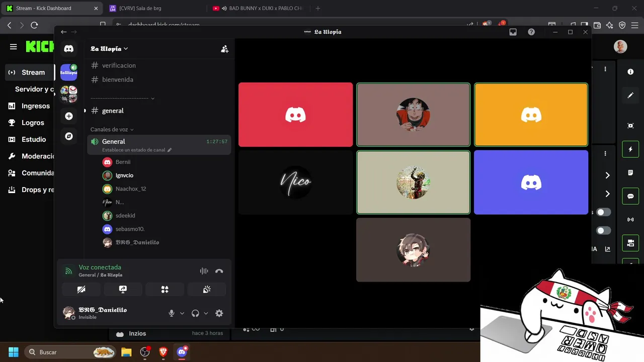This screenshot has height=362, width=644.
Task: Click the add a server plus icon
Action: tap(69, 116)
